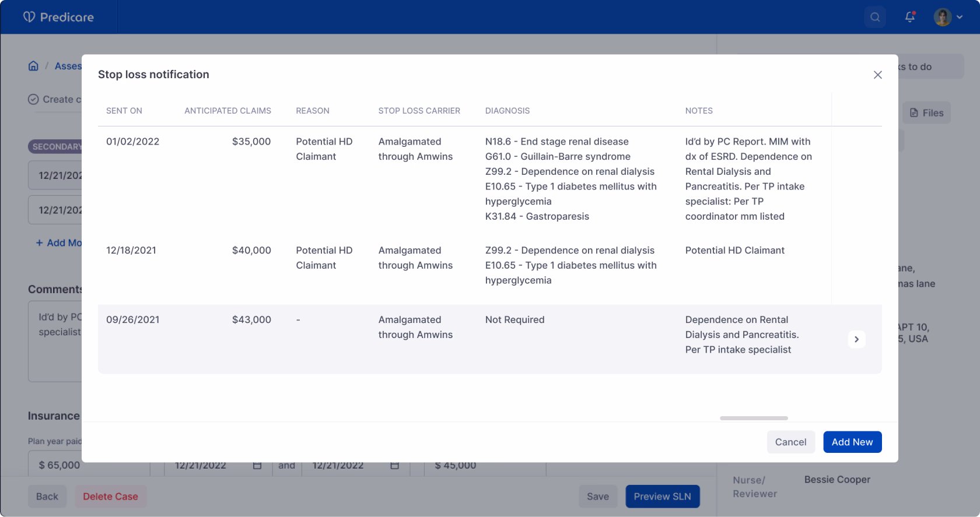Viewport: 980px width, 517px height.
Task: Select the 09/26/2021 sent date cell
Action: click(x=133, y=320)
